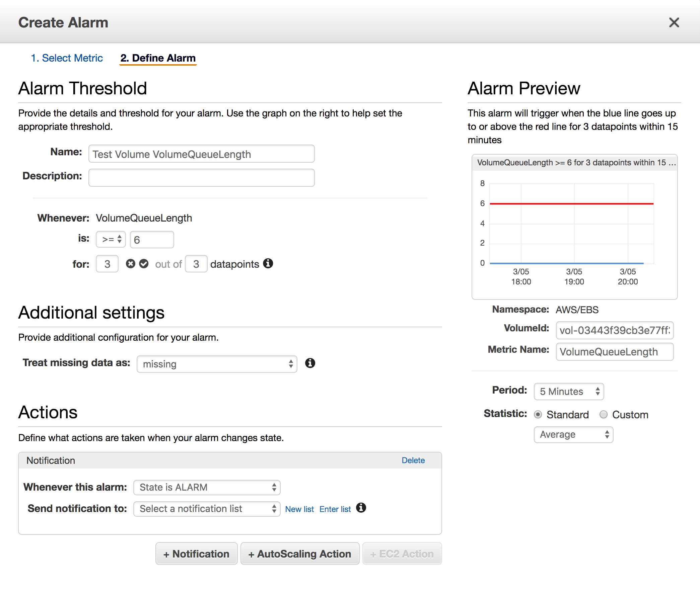Click the info icon near Enter list
The height and width of the screenshot is (593, 700).
[x=362, y=509]
